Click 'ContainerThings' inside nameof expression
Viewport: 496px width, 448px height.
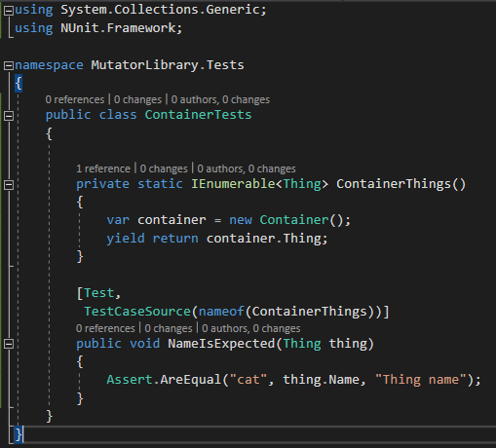click(x=309, y=312)
